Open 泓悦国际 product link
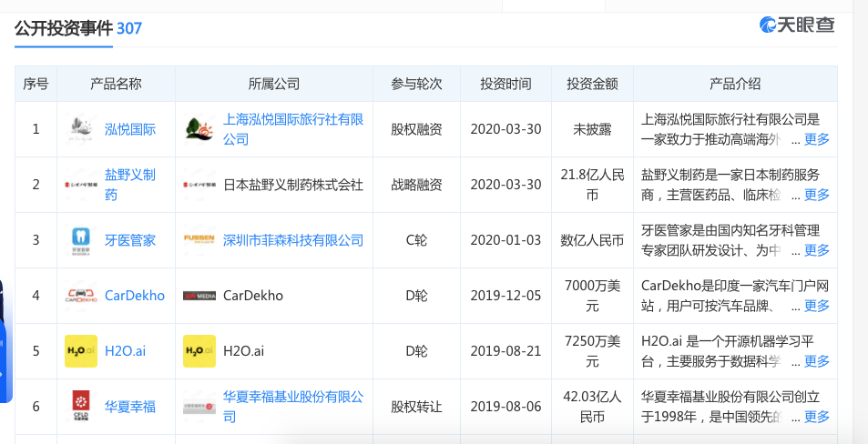 coord(130,129)
